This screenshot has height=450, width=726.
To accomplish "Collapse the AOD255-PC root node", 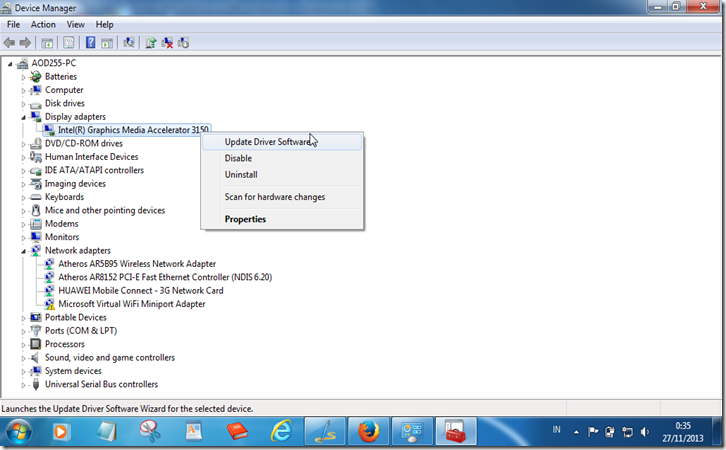I will [x=10, y=63].
